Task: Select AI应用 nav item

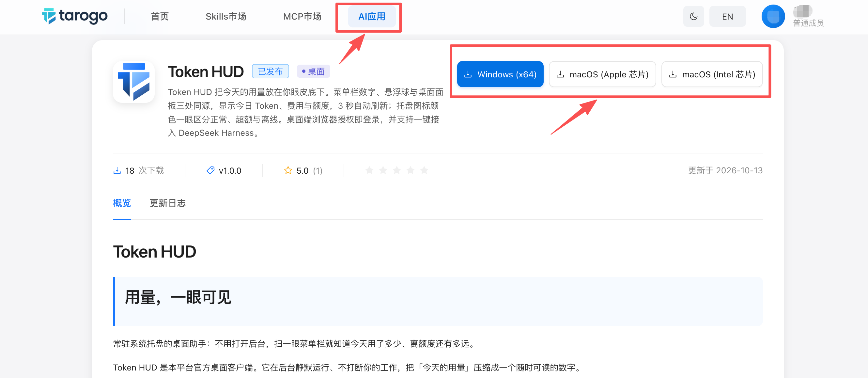Action: [x=372, y=17]
